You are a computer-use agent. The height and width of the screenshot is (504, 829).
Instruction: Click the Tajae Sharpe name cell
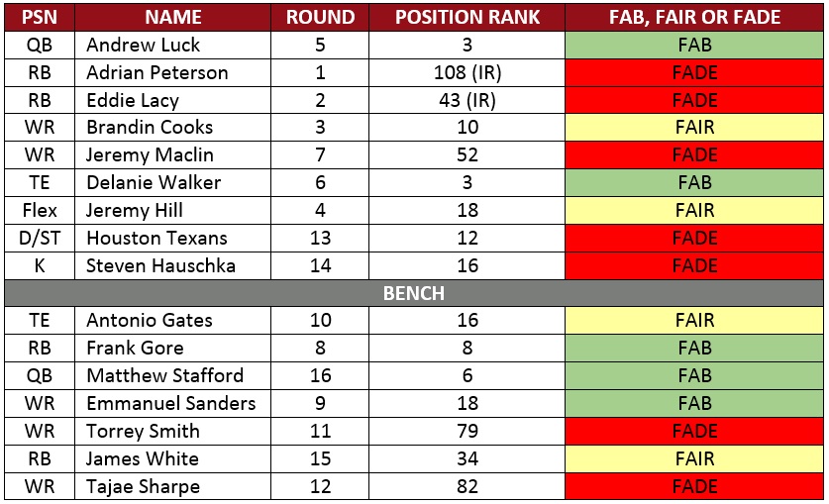(x=173, y=486)
